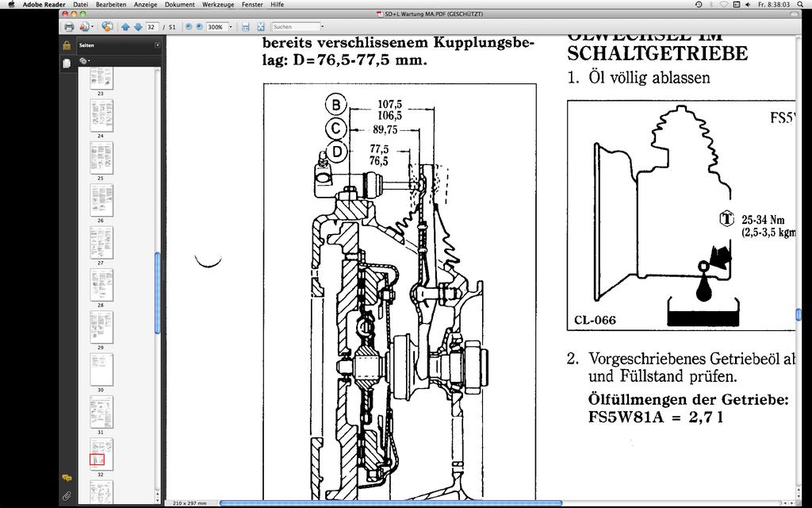The height and width of the screenshot is (508, 812).
Task: Open the Werkzeuge menu
Action: 218,4
